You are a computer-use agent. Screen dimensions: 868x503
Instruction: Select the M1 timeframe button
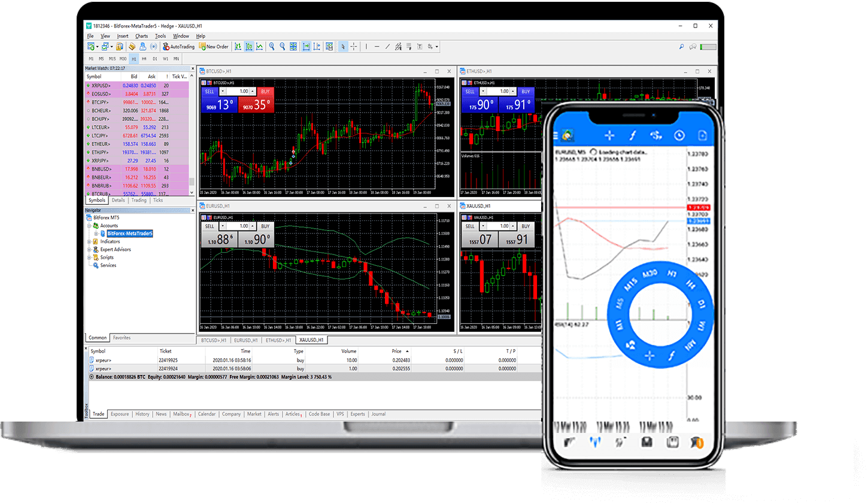pyautogui.click(x=91, y=59)
